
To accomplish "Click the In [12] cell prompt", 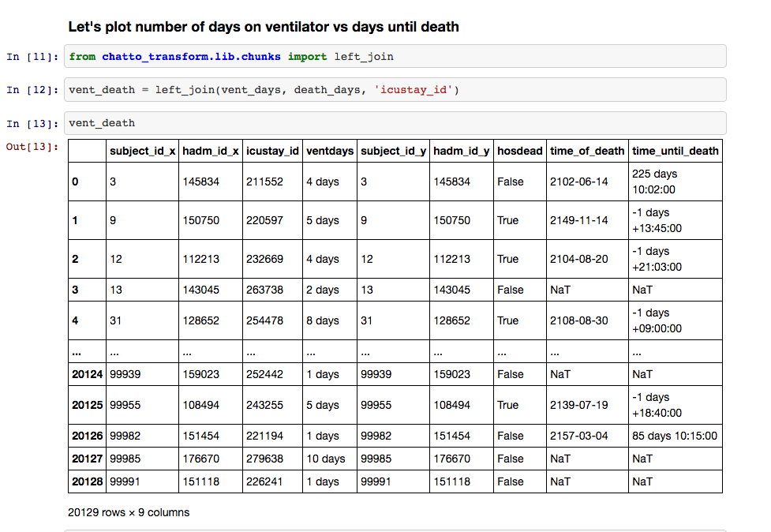I will (32, 90).
